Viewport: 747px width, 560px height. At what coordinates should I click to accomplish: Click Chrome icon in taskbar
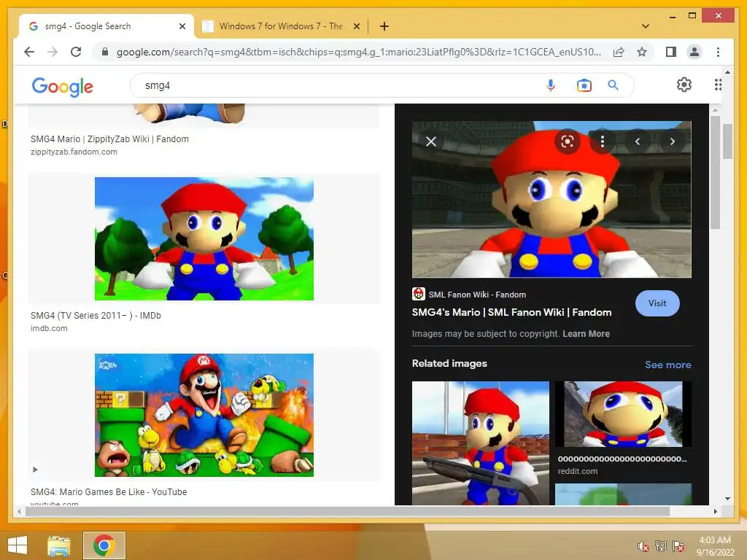tap(104, 545)
